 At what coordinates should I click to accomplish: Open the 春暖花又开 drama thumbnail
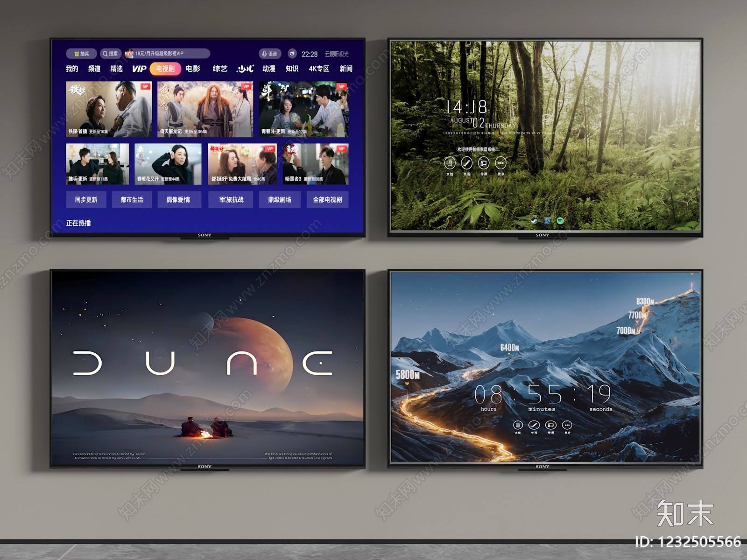(168, 164)
